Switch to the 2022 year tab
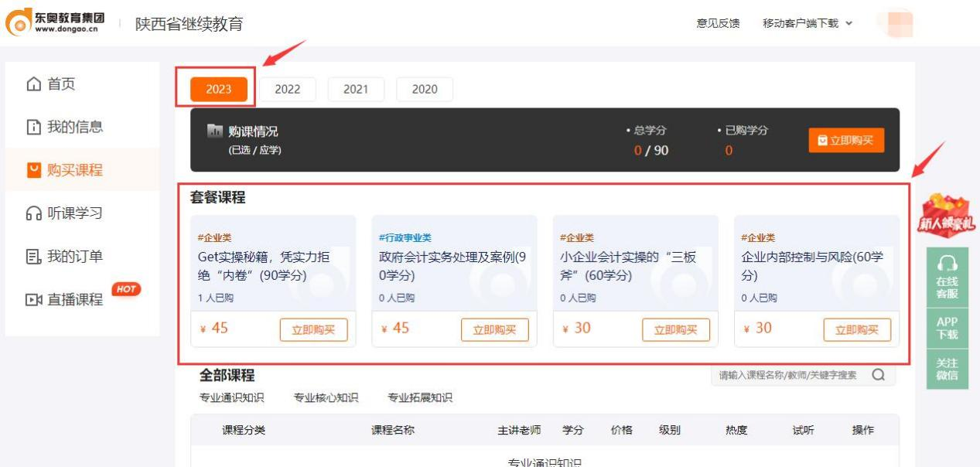Screen dimensions: 980x467 287,89
